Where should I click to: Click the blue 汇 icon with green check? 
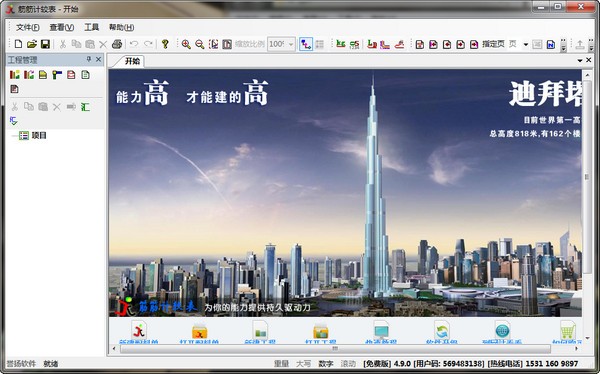13,121
